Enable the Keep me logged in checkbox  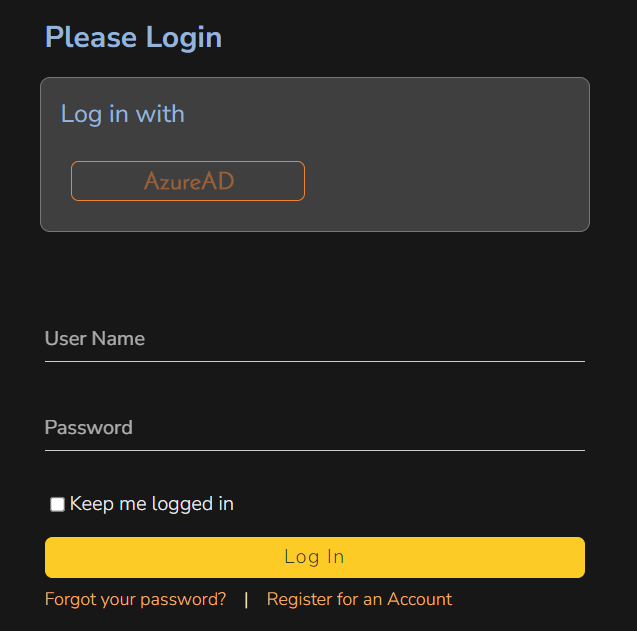point(58,504)
